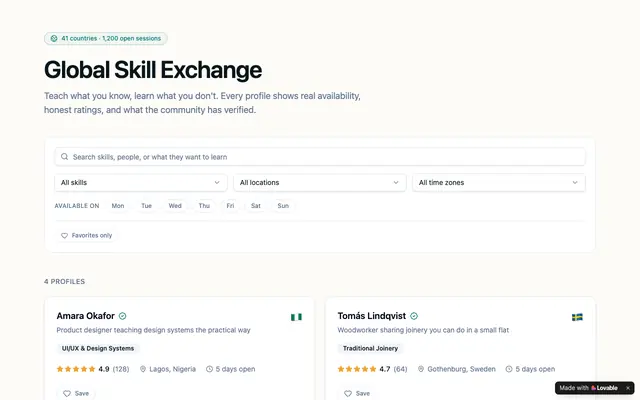The height and width of the screenshot is (400, 640).
Task: Click the Global Skill Exchange heading
Action: [x=153, y=70]
